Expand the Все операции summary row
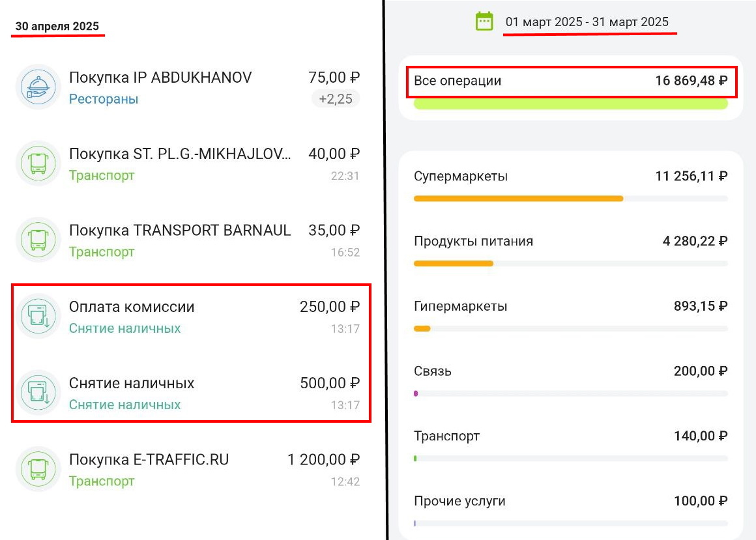The image size is (756, 540). [571, 80]
